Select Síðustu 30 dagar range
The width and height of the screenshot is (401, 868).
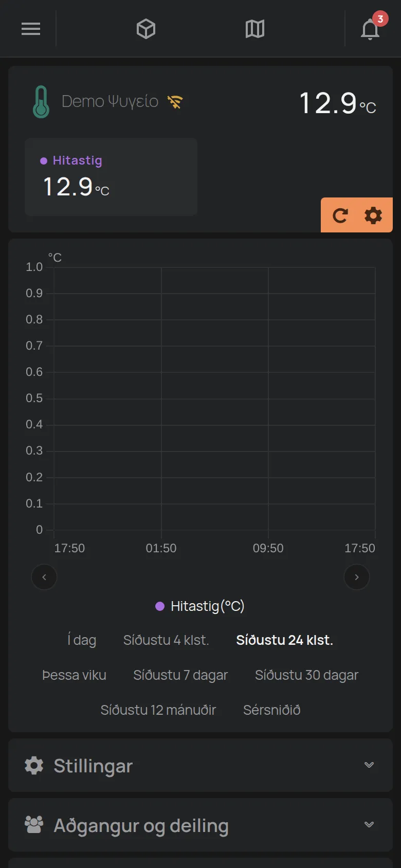pyautogui.click(x=306, y=675)
